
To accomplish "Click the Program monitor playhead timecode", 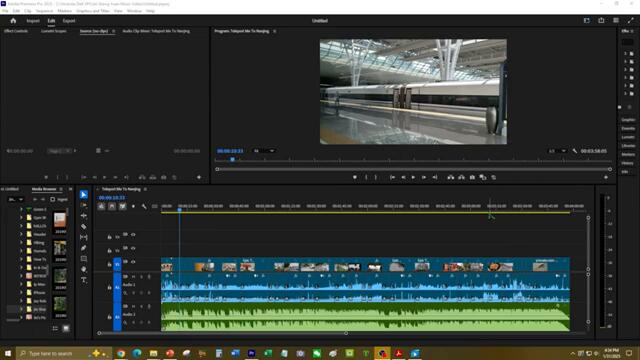I will click(230, 151).
